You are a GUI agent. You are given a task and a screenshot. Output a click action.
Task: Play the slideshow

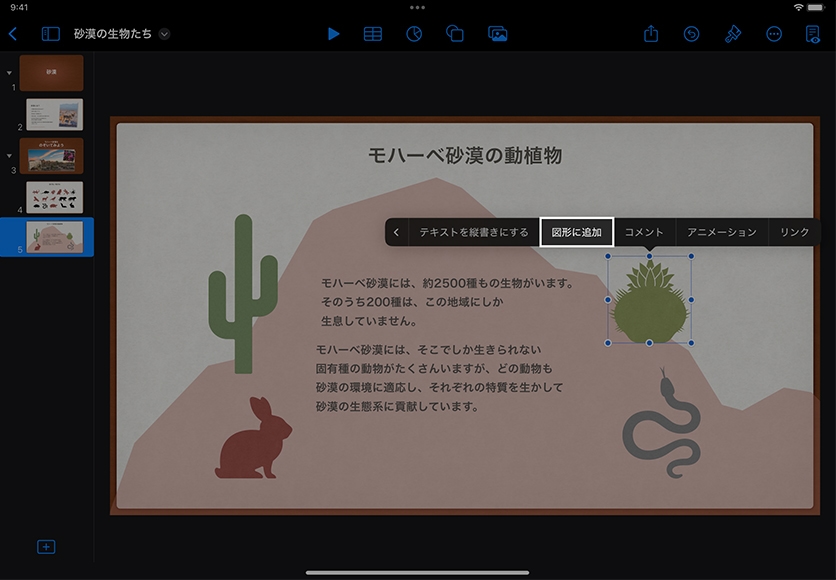[x=333, y=33]
